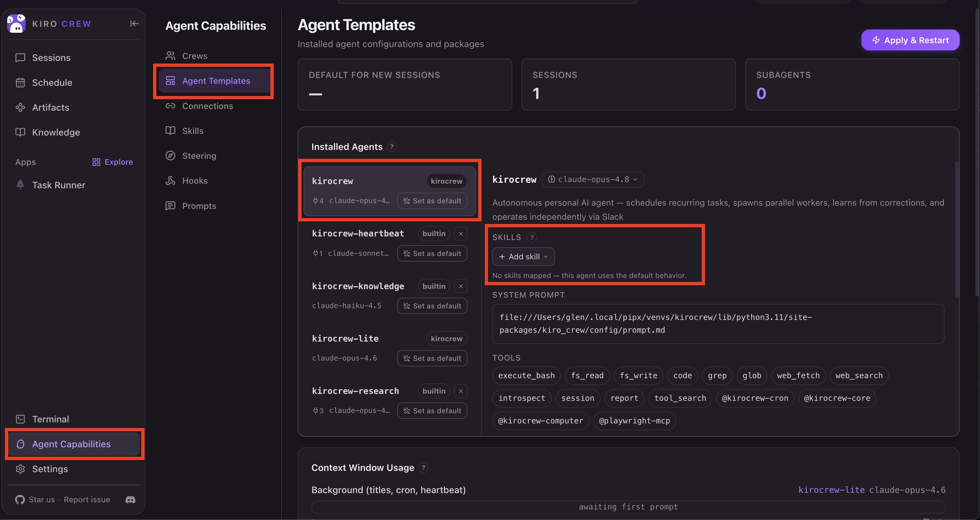Image resolution: width=980 pixels, height=520 pixels.
Task: Select the kirocrew-knowledge agent name
Action: (x=358, y=286)
